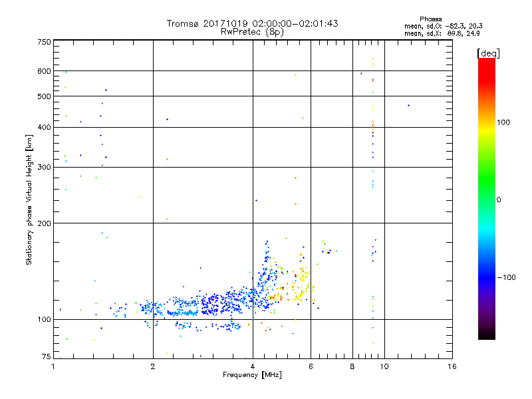Click the 'RwPretec (8p)' subtitle
Image resolution: width=532 pixels, height=399 pixels.
pos(252,32)
